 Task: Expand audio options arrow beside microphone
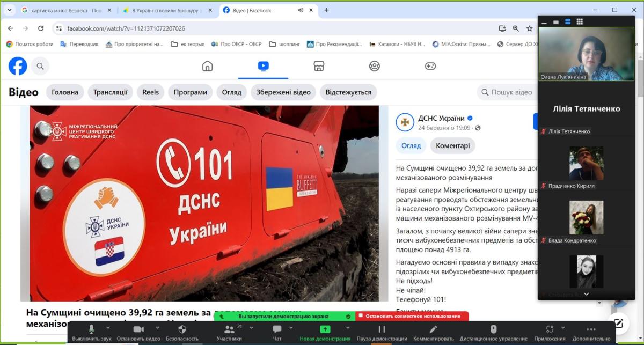coord(108,328)
